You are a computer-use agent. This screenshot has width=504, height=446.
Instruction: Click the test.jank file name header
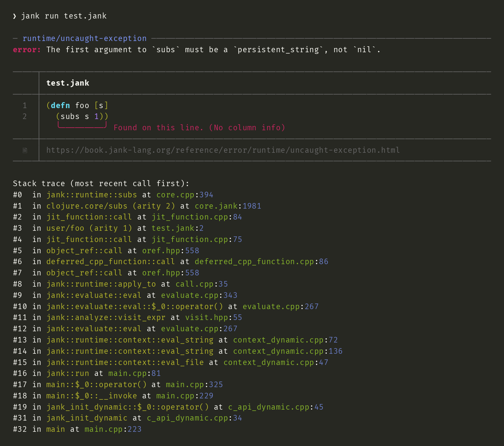pos(68,83)
